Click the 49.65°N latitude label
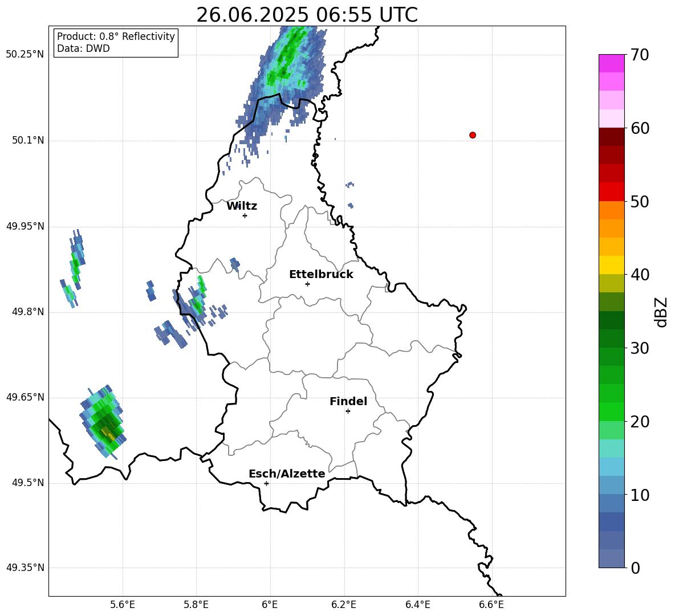The image size is (675, 616). (x=25, y=397)
